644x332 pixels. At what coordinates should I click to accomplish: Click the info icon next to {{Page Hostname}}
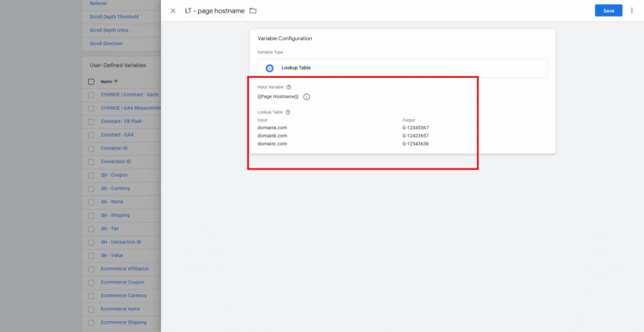click(x=306, y=97)
